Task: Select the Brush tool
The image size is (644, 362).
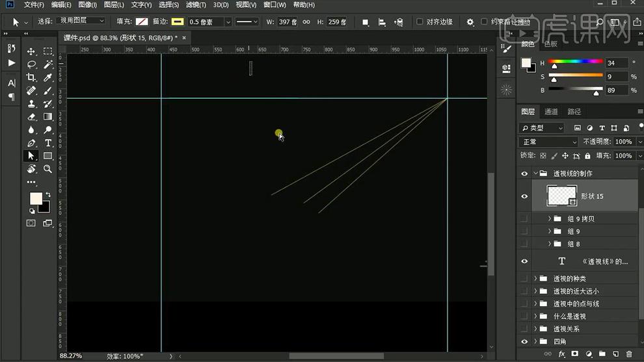Action: 48,91
